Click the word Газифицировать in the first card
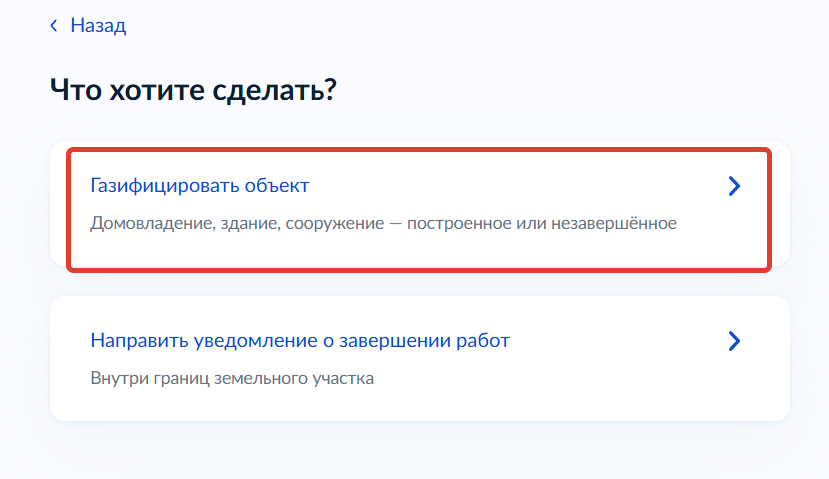This screenshot has height=479, width=829. point(160,186)
